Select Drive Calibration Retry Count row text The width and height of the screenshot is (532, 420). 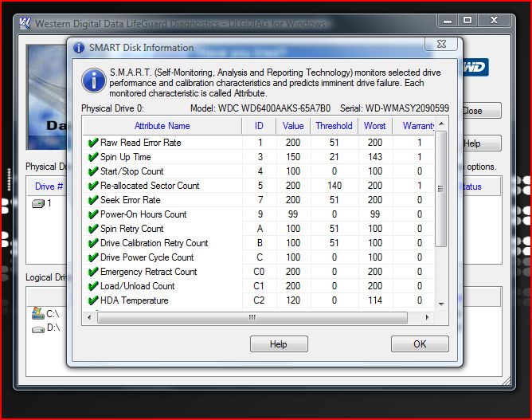[154, 243]
